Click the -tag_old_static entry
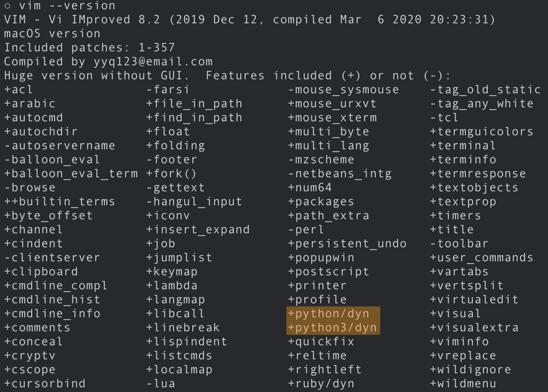548x392 pixels. (x=485, y=90)
